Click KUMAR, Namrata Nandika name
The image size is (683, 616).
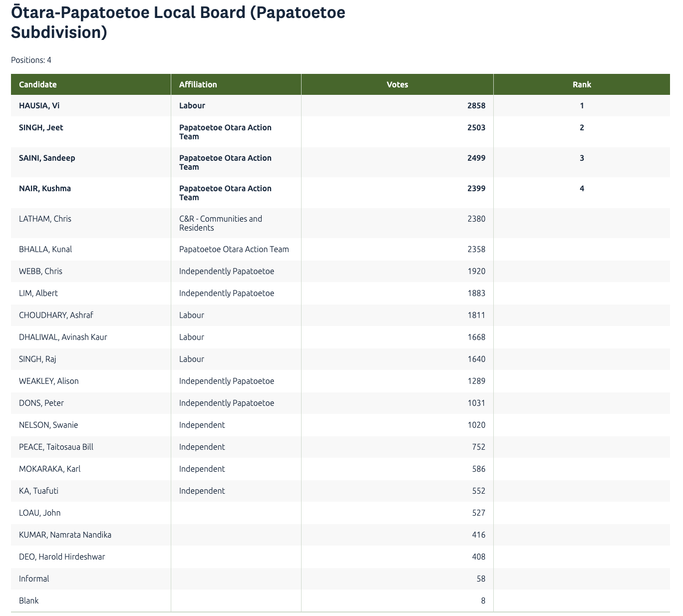(65, 535)
